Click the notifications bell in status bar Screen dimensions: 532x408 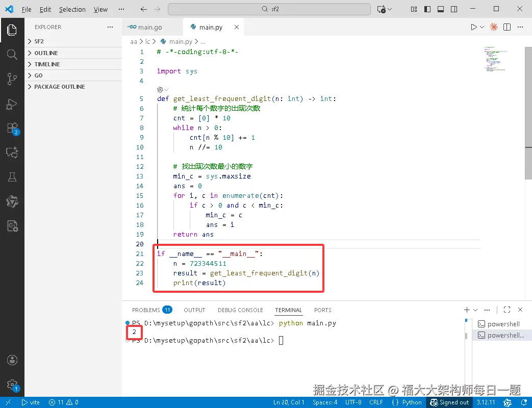[524, 402]
